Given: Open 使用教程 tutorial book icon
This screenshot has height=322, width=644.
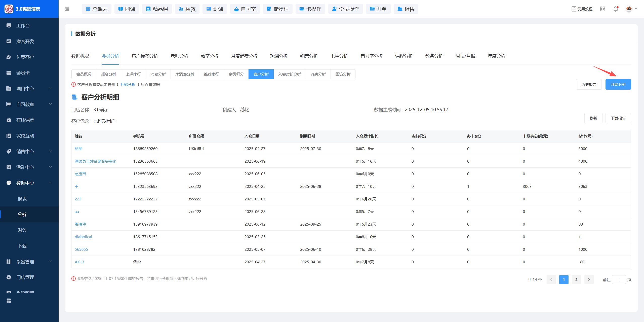Looking at the screenshot, I should (x=574, y=9).
